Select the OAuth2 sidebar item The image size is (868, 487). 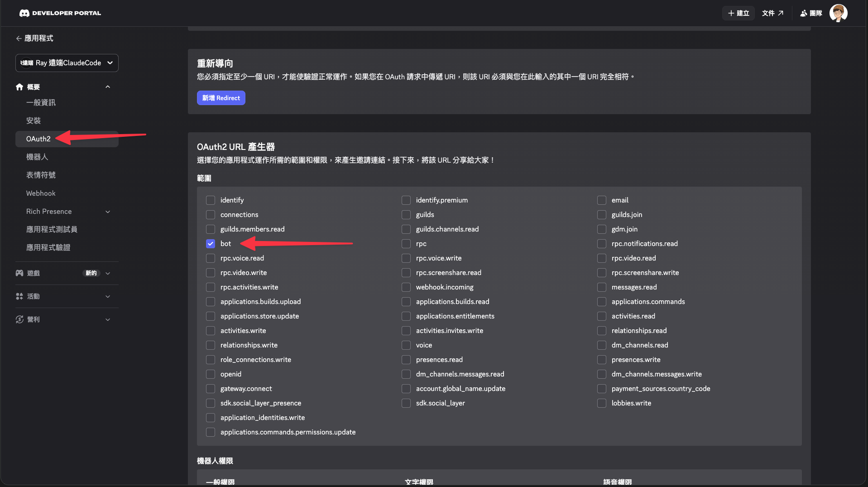pyautogui.click(x=38, y=139)
